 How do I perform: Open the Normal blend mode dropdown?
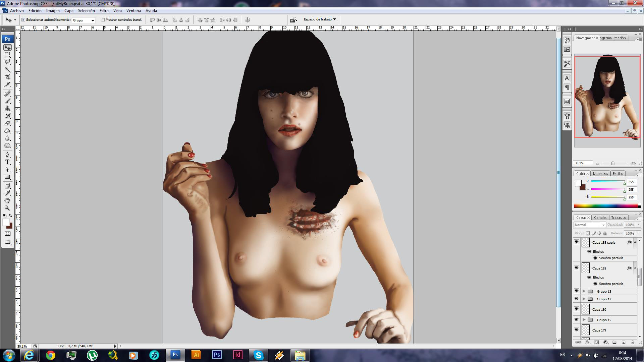tap(590, 225)
